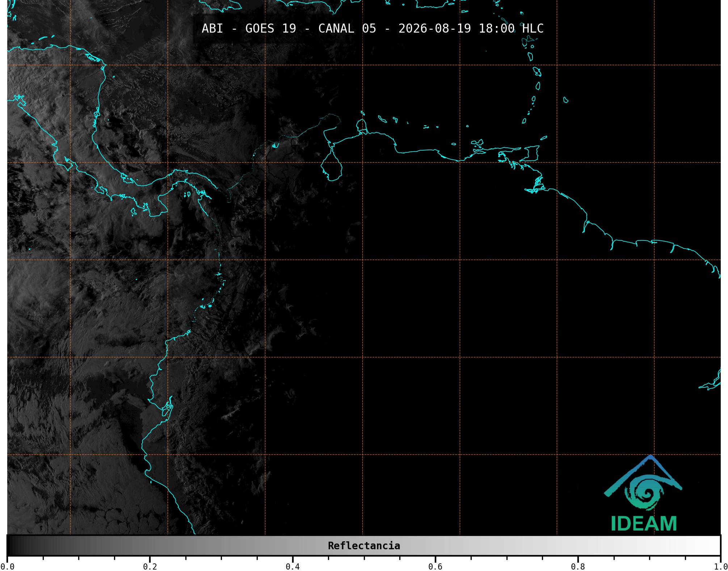Click the ABI GOES 19 CANAL 05 title text
This screenshot has width=728, height=571.
pos(373,28)
